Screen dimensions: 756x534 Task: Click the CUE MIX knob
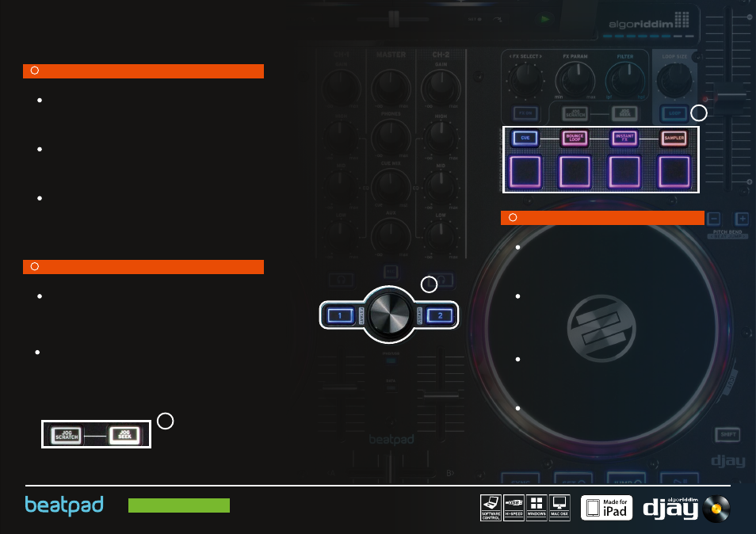point(391,186)
